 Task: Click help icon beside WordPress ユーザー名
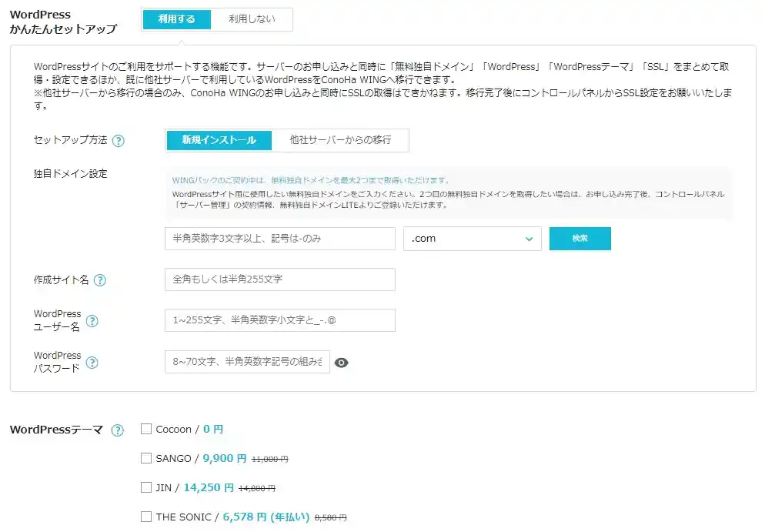pyautogui.click(x=92, y=321)
